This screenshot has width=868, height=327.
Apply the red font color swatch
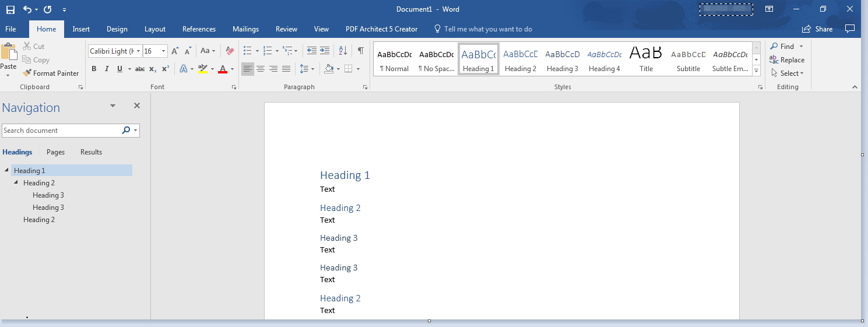pyautogui.click(x=222, y=69)
